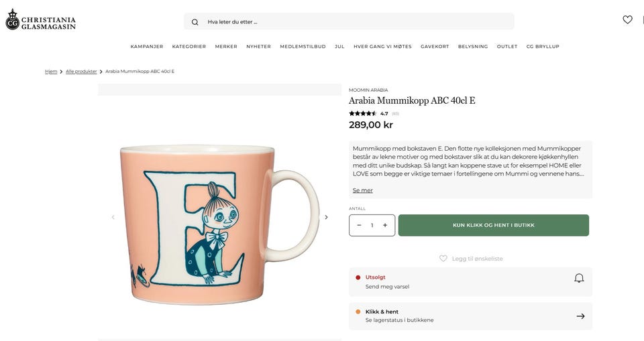Click the Christiania Glasmagasin logo
Viewport: 644px width, 341px height.
[40, 19]
